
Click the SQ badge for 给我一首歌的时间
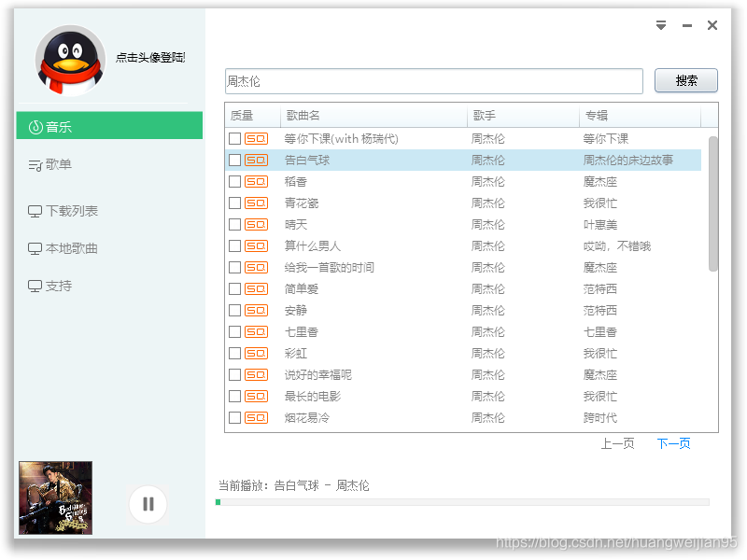pos(256,267)
